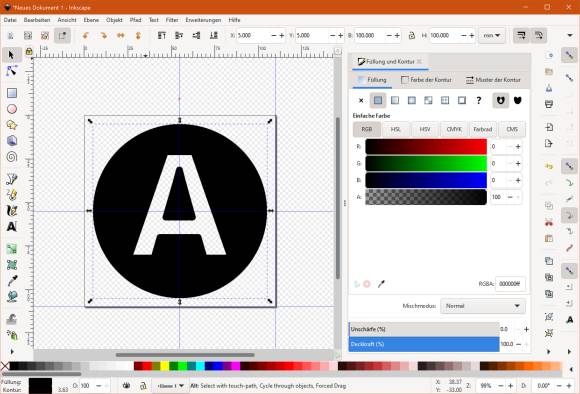Flip selection vertically
The height and width of the screenshot is (394, 580).
138,36
